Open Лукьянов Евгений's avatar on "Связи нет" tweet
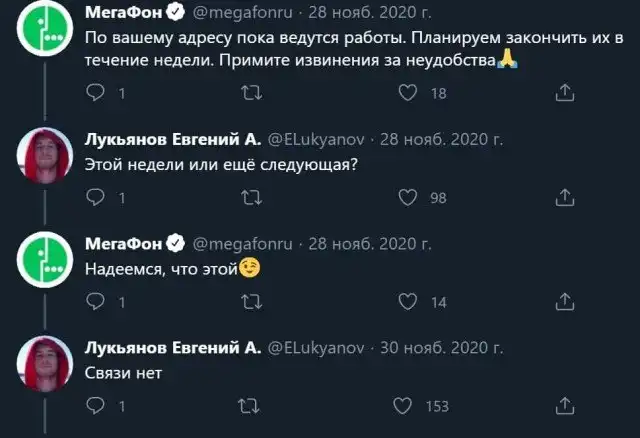This screenshot has width=640, height=438. [x=46, y=362]
